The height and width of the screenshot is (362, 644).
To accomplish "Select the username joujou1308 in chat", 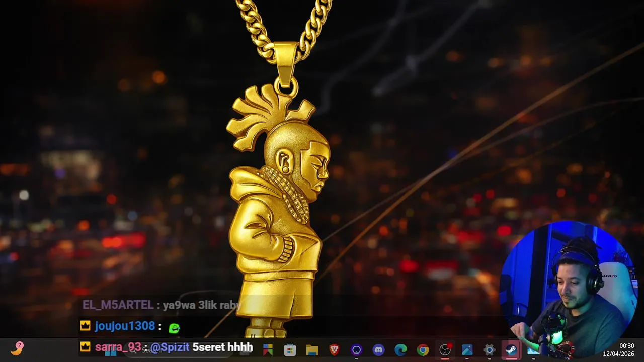I will [125, 326].
